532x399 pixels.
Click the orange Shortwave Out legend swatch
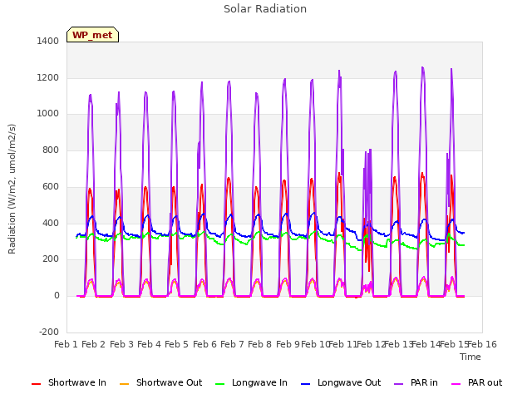point(124,384)
